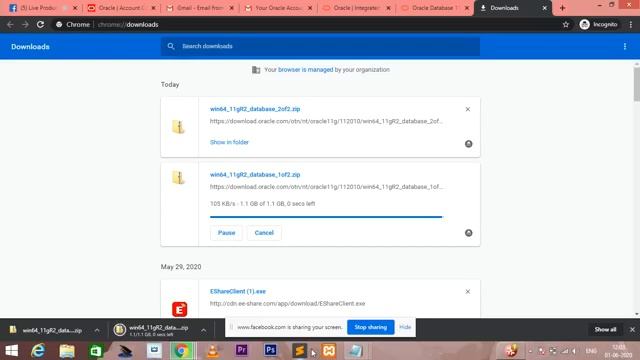
Task: Switch to Gmail Email tab
Action: (200, 8)
